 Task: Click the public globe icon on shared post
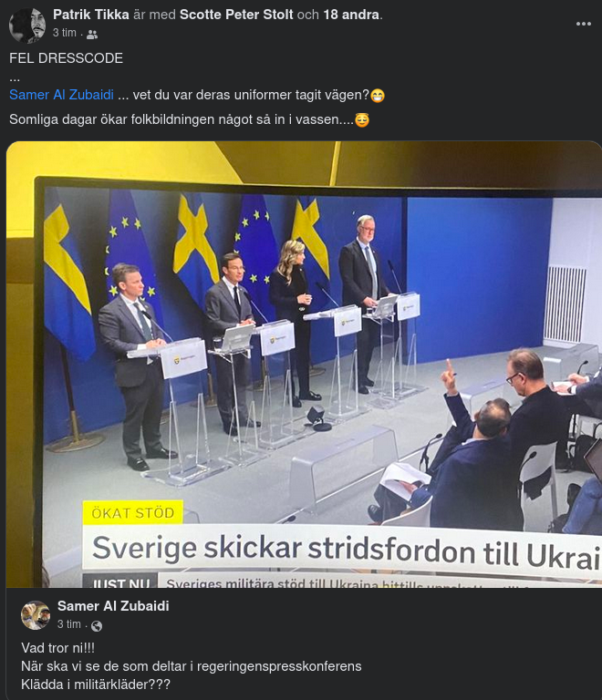pos(97,626)
